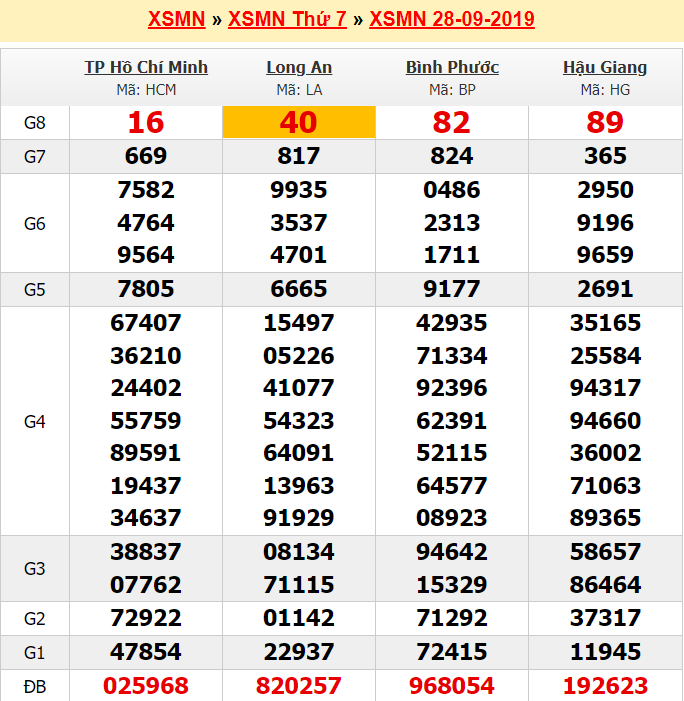Open Long An province link

(299, 67)
